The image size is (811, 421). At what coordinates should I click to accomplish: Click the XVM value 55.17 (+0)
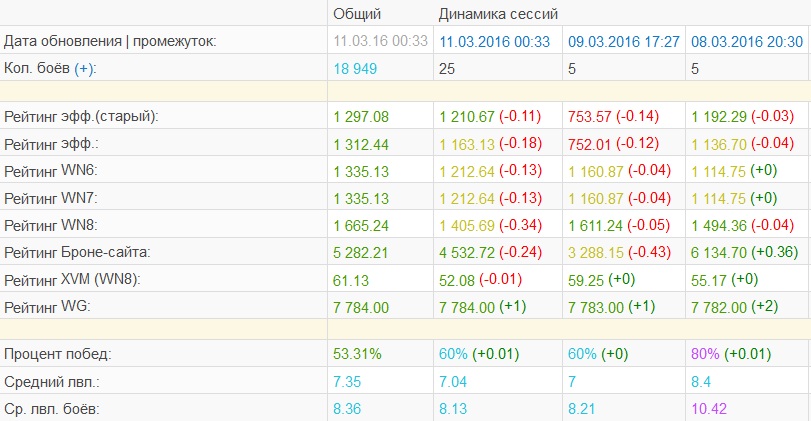point(725,280)
